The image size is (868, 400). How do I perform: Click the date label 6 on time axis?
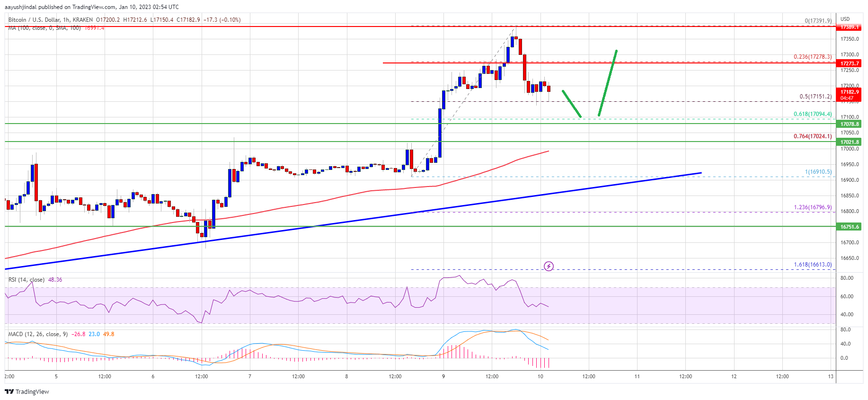coord(153,376)
